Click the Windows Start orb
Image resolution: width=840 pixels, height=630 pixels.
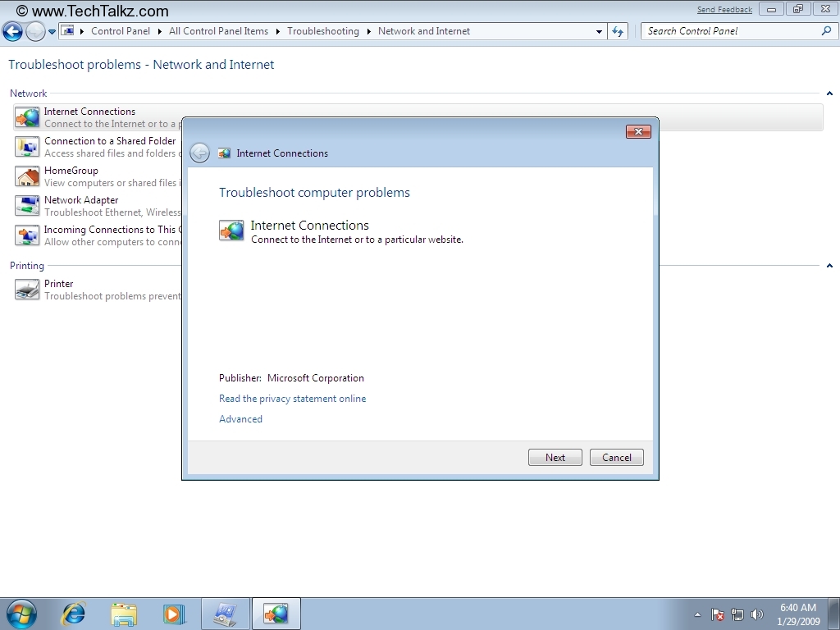click(21, 614)
